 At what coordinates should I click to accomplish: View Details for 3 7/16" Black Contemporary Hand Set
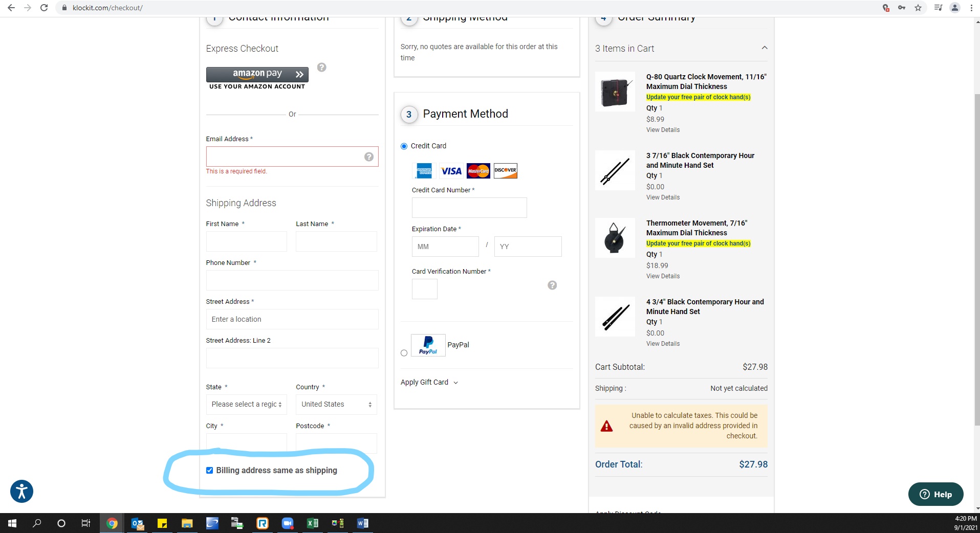tap(663, 197)
